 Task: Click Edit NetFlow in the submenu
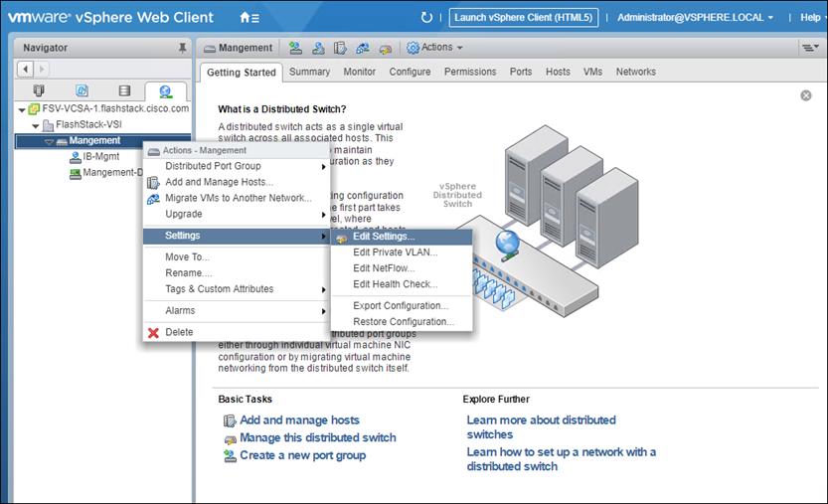[x=402, y=268]
